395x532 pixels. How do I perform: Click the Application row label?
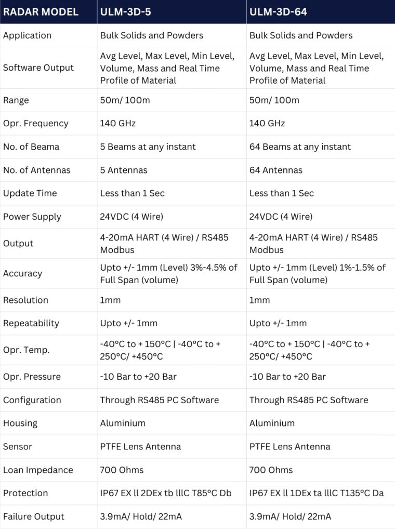[x=27, y=35]
